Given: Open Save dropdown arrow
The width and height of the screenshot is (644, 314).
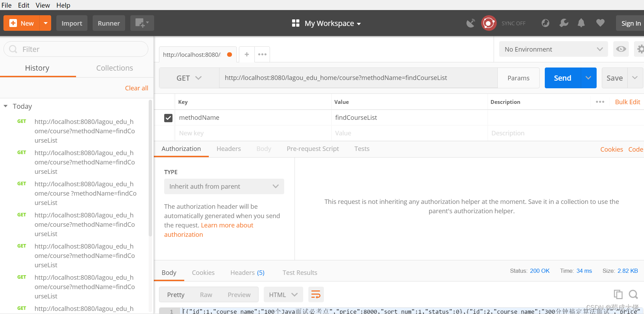Looking at the screenshot, I should 635,78.
